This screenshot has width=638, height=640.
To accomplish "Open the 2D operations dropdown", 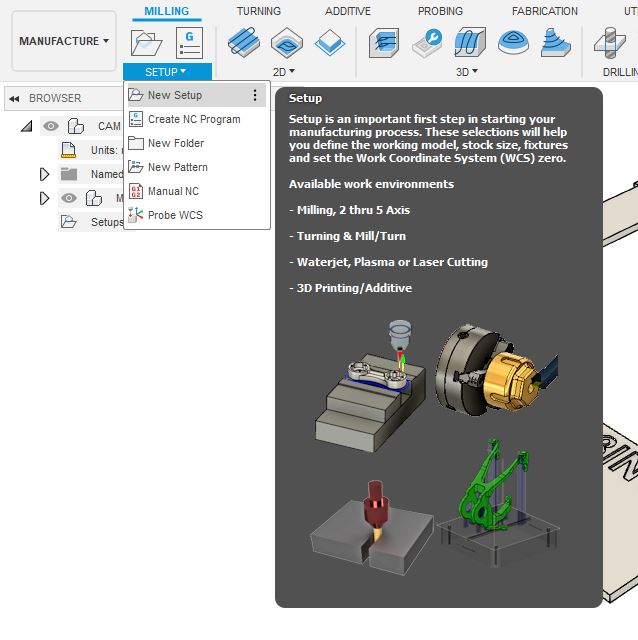I will click(284, 72).
